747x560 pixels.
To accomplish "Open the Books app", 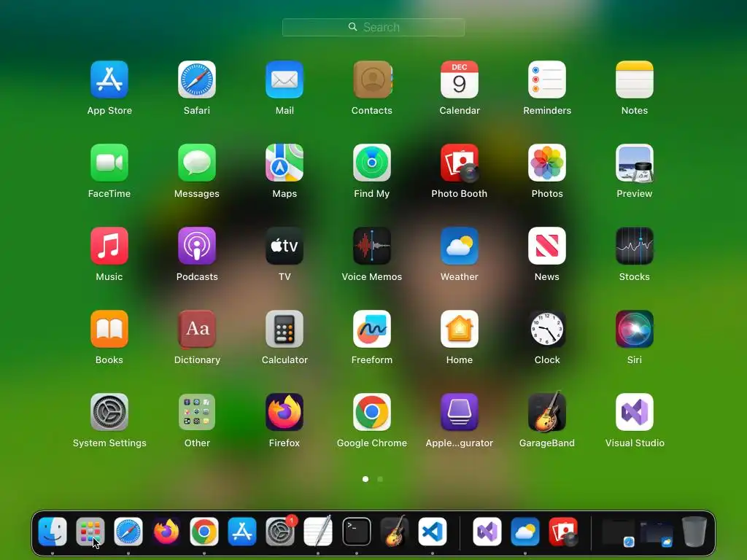I will [x=109, y=329].
